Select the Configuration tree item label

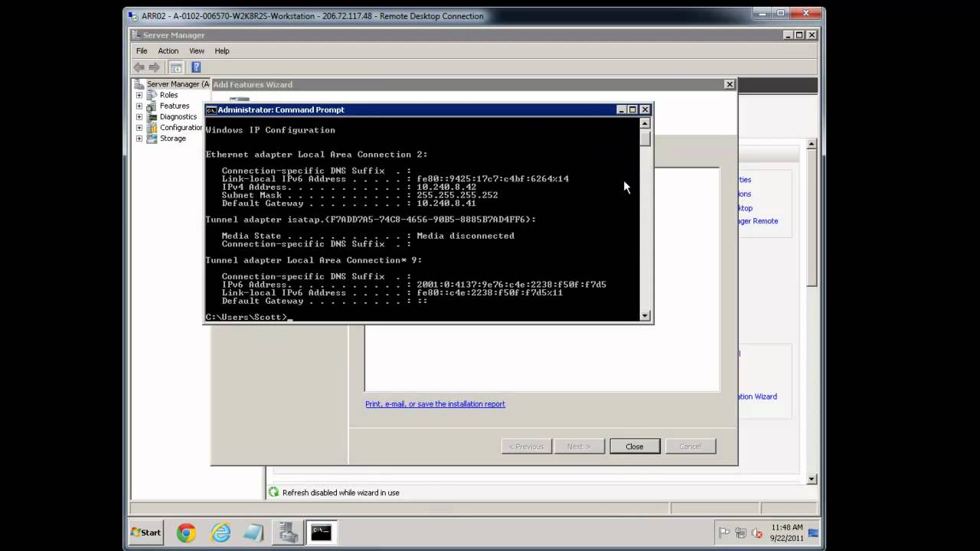(181, 128)
